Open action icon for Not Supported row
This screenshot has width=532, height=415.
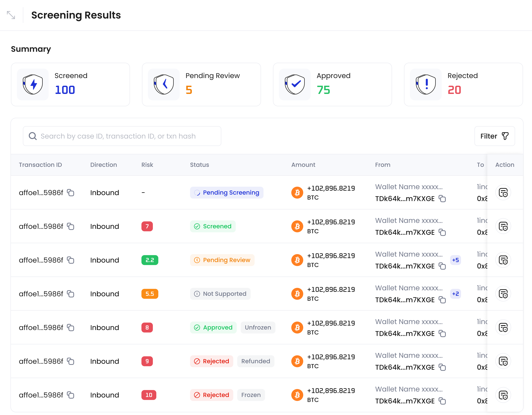click(503, 294)
